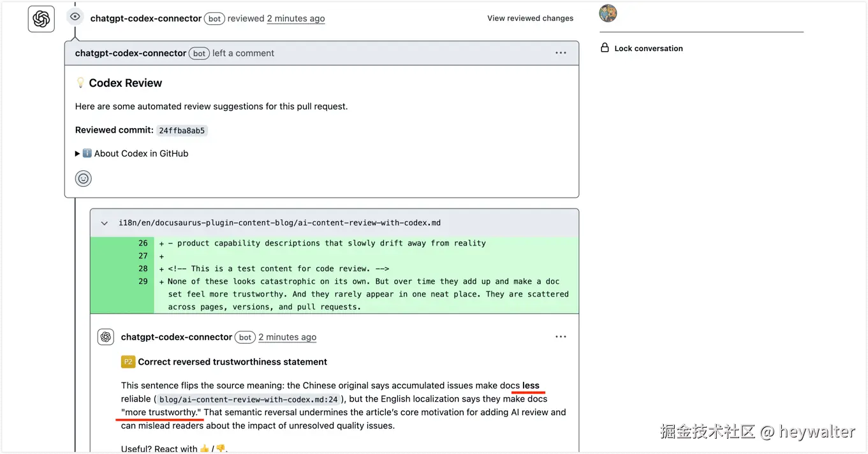Open the '2 minutes ago' review timestamp

296,18
